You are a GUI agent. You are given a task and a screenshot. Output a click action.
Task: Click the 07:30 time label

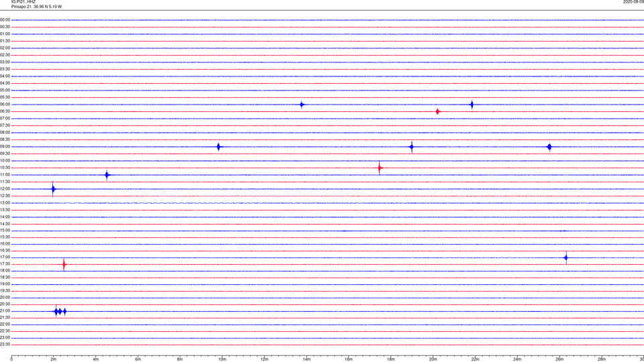pos(5,125)
